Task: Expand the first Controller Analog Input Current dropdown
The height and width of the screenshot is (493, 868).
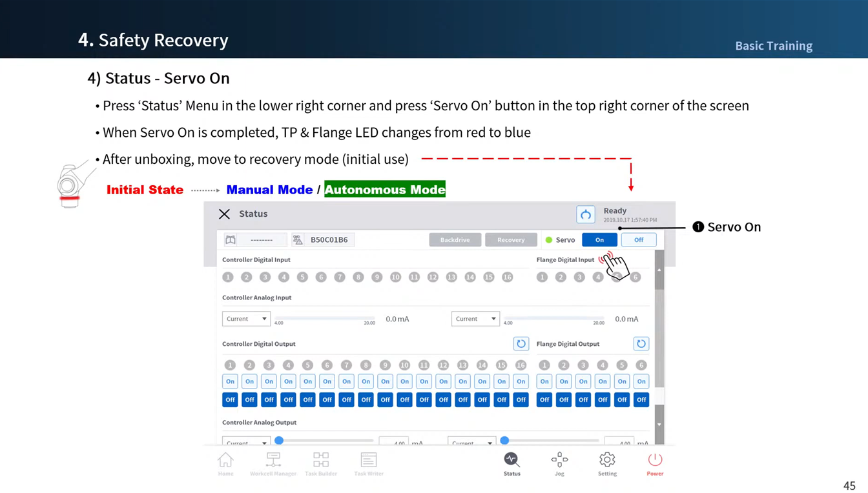Action: coord(246,319)
